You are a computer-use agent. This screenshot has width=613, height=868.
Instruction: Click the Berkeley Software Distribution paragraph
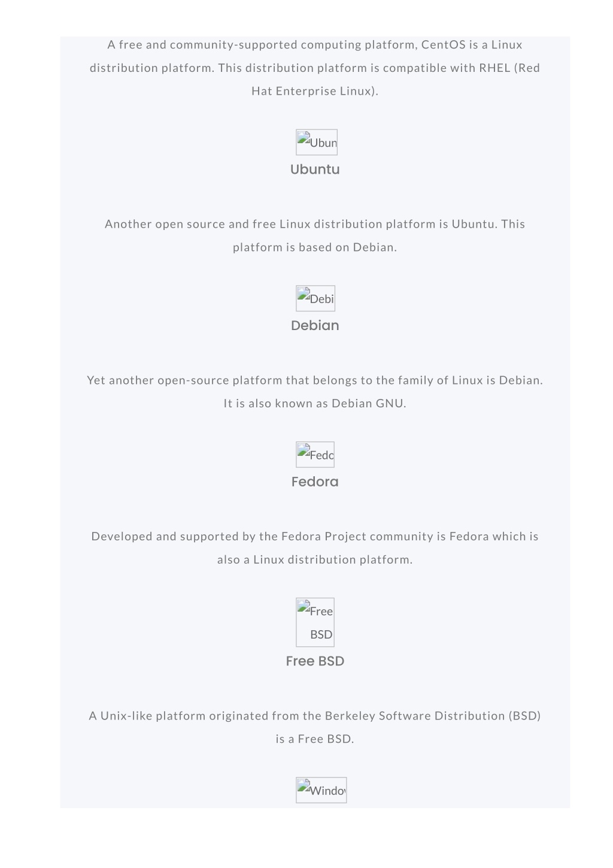tap(315, 727)
